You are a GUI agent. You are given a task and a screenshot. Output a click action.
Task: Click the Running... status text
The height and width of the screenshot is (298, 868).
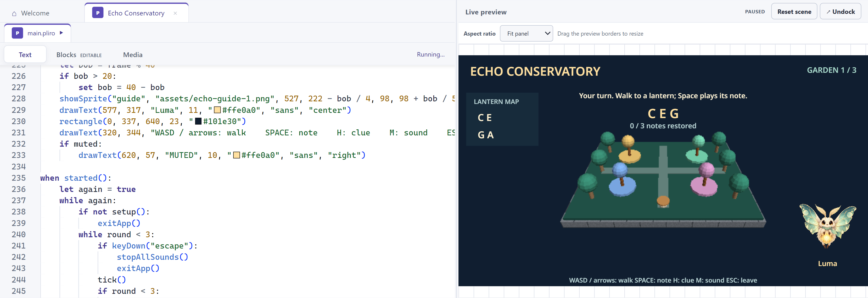431,54
